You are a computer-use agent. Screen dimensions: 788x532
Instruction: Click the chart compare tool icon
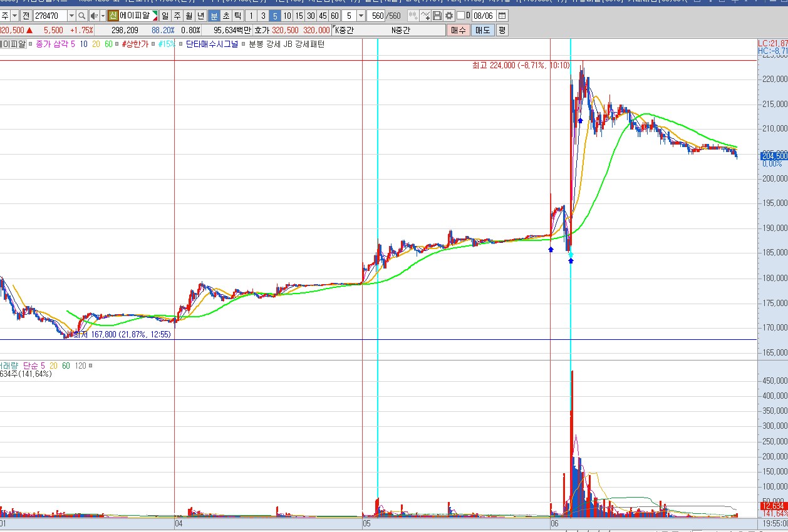413,16
